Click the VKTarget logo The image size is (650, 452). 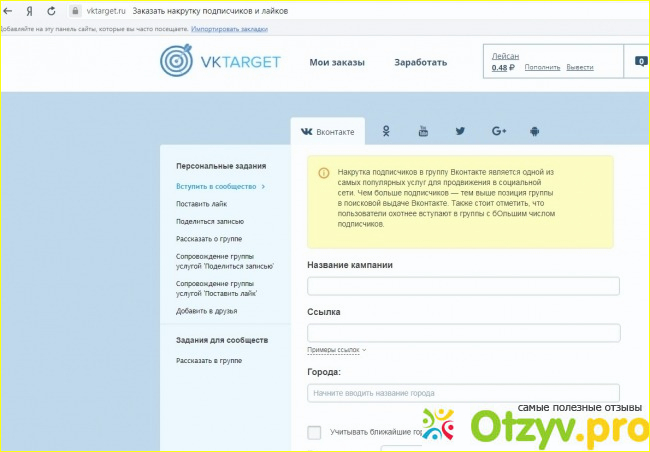coord(221,62)
